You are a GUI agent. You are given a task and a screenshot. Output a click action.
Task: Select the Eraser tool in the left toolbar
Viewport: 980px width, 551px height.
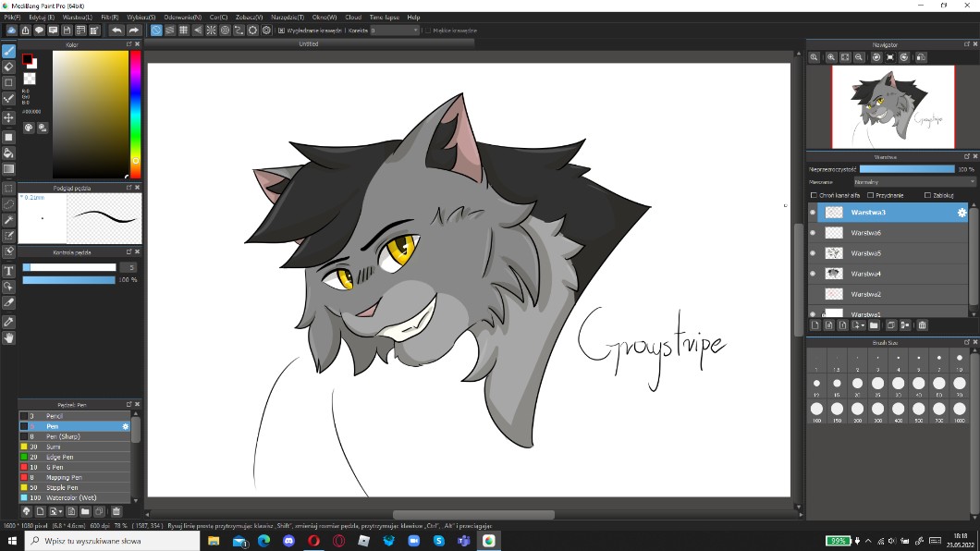pyautogui.click(x=8, y=67)
